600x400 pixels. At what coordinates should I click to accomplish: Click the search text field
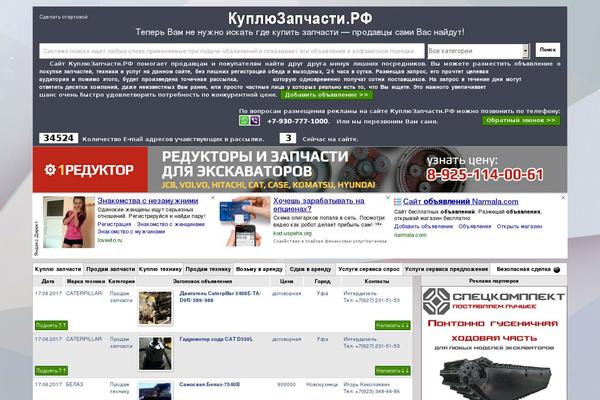pos(232,51)
